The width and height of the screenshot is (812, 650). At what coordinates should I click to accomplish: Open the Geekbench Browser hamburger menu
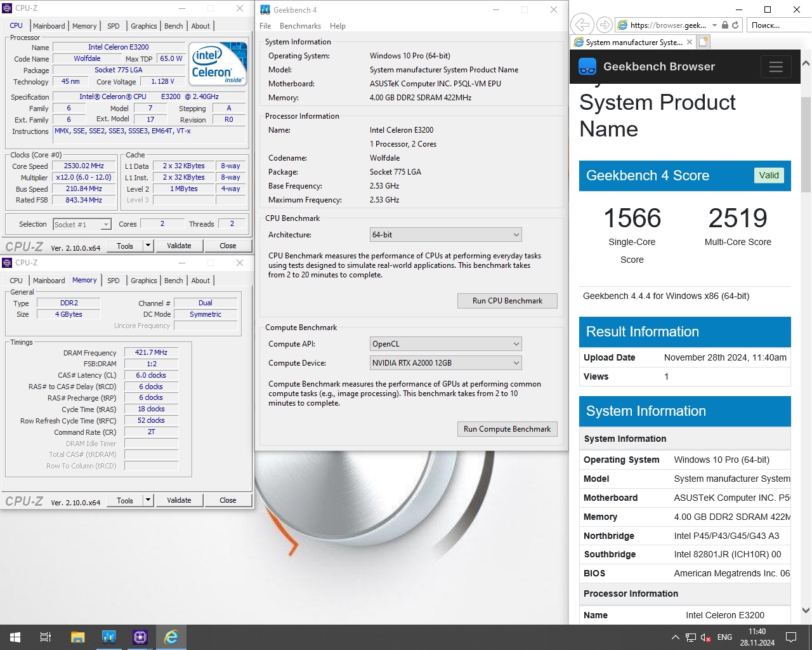tap(776, 67)
